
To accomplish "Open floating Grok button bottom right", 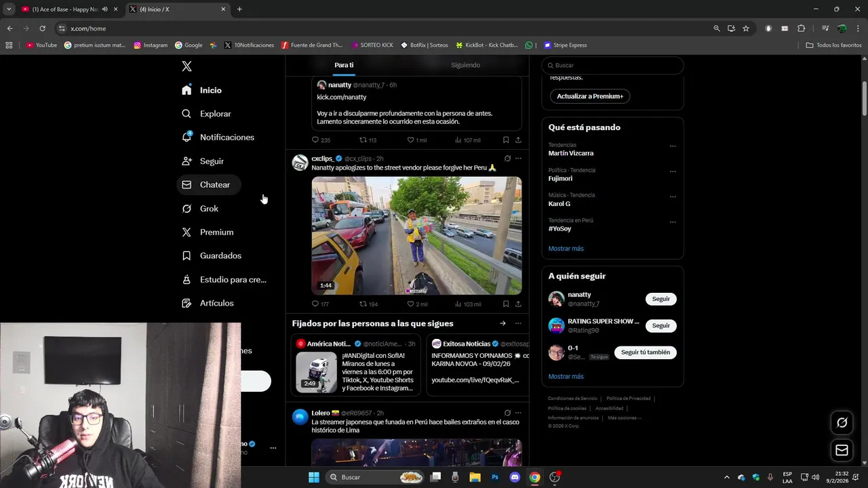I will click(x=842, y=422).
